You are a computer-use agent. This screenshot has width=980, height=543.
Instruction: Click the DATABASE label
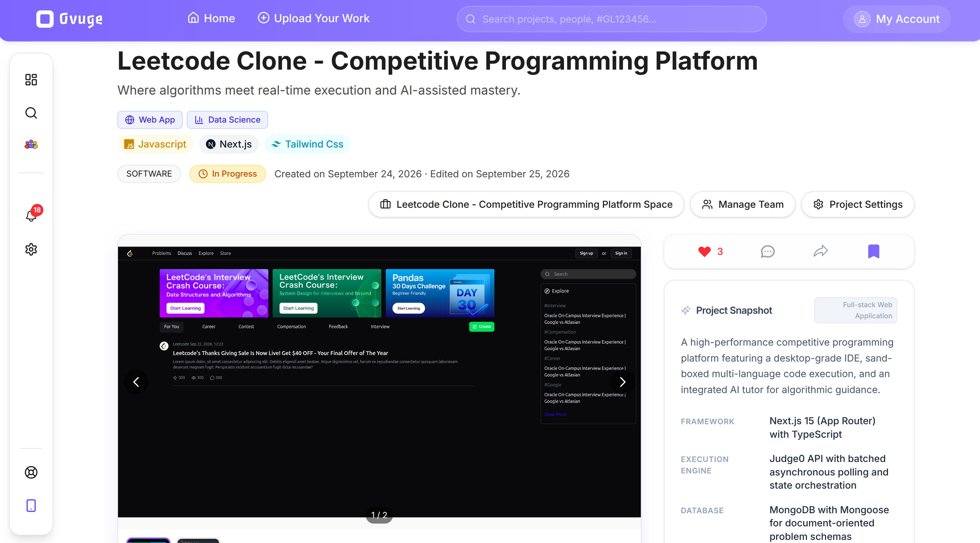coord(702,511)
